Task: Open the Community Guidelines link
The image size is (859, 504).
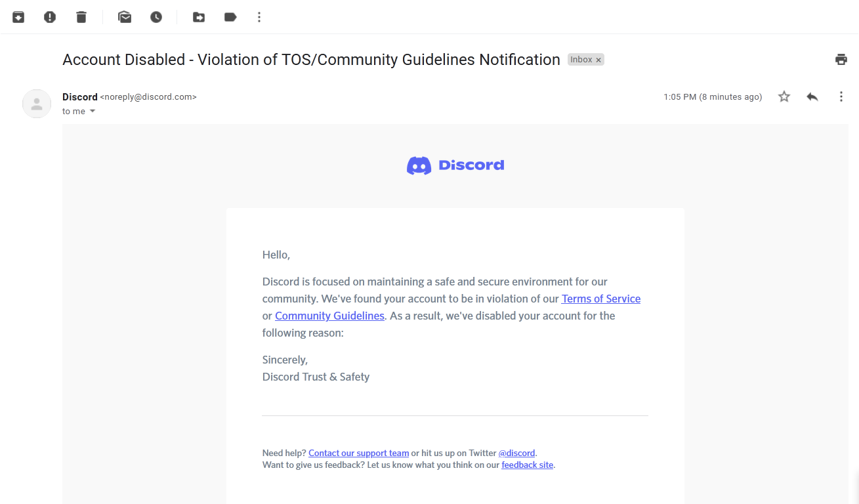Action: pyautogui.click(x=329, y=316)
